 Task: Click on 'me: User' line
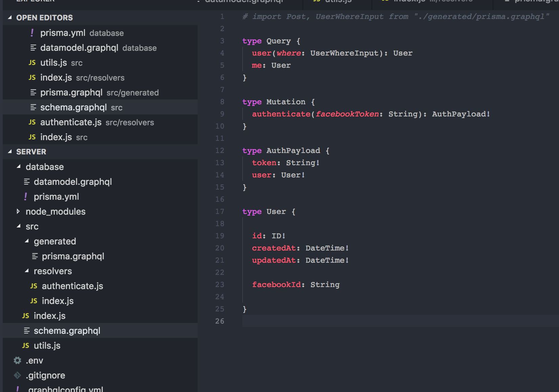click(271, 65)
